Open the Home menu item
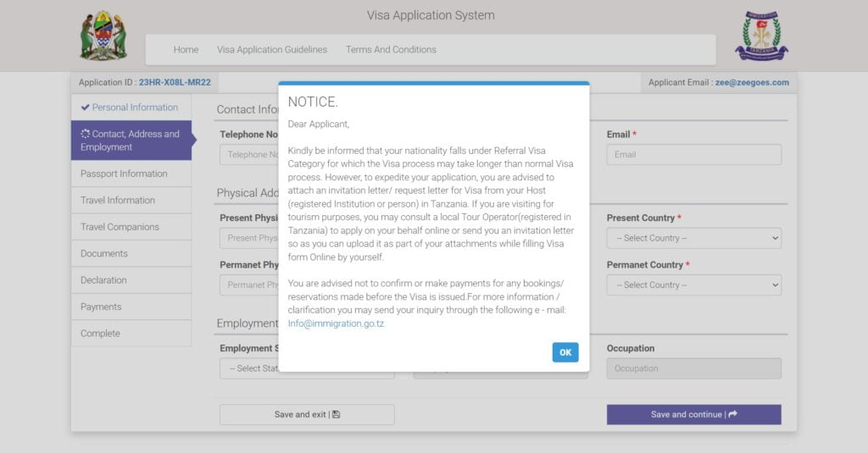 pos(186,50)
